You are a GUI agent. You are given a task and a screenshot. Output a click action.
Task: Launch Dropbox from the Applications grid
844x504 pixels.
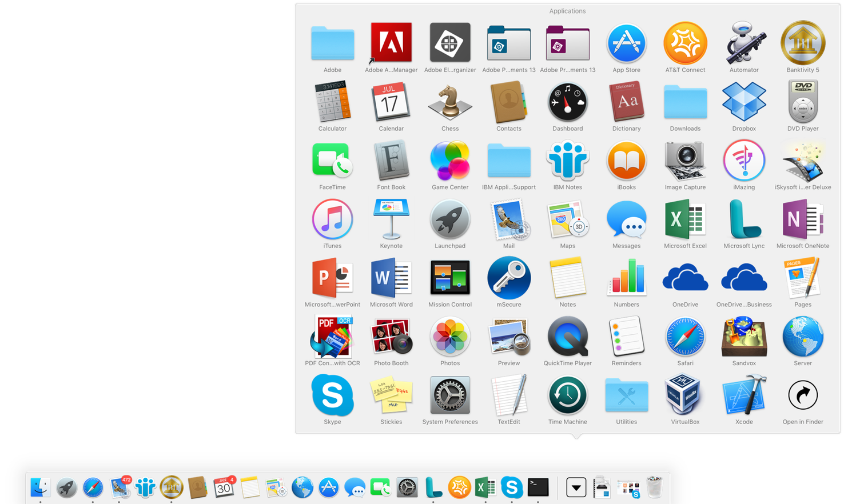[744, 101]
